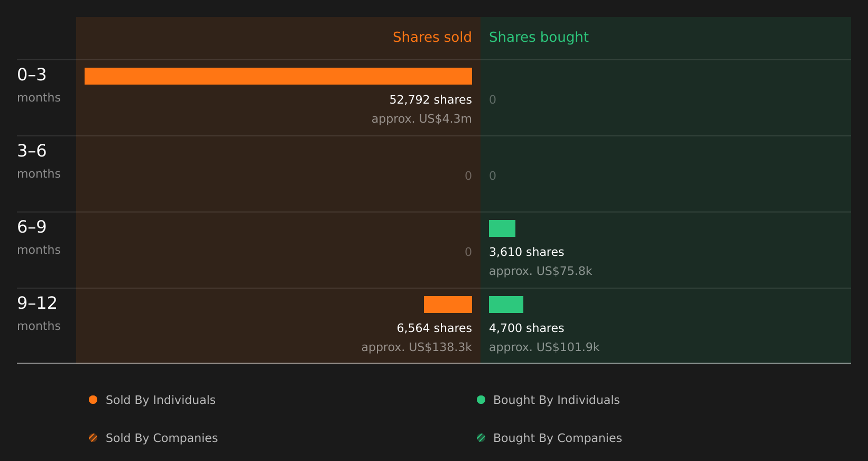The image size is (868, 461).
Task: Click the striped Bought By Companies legend icon
Action: click(481, 438)
